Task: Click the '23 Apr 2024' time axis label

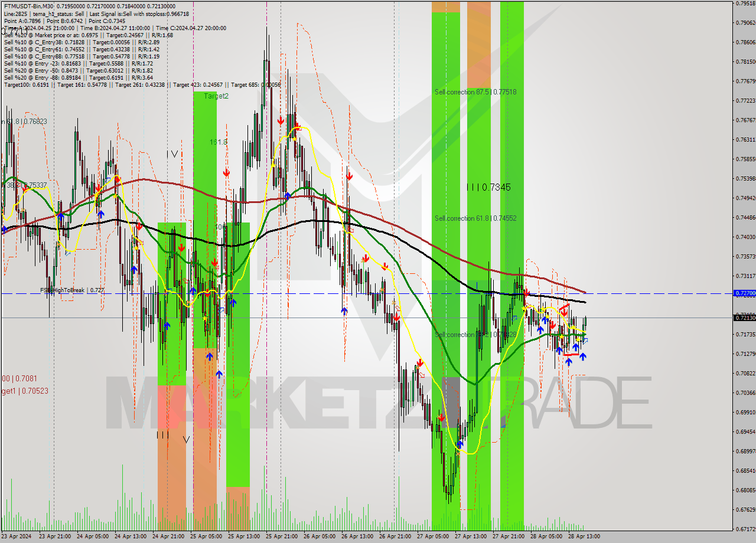Action: (16, 537)
